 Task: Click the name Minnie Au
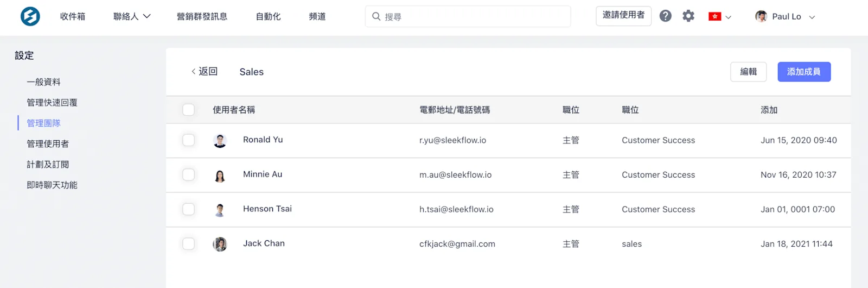263,174
